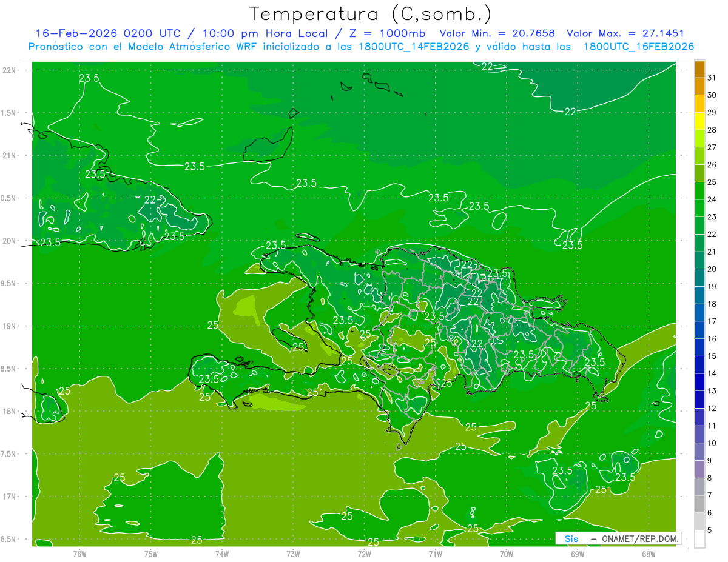The image size is (728, 562).
Task: Click the color bar label "31"
Action: pos(712,78)
